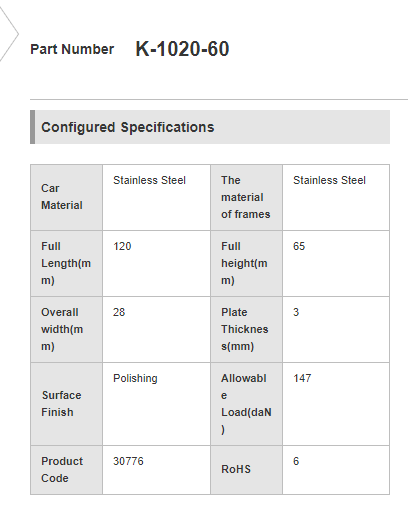Click the Overall width(mm) header cell
This screenshot has height=512, width=408.
click(x=66, y=329)
